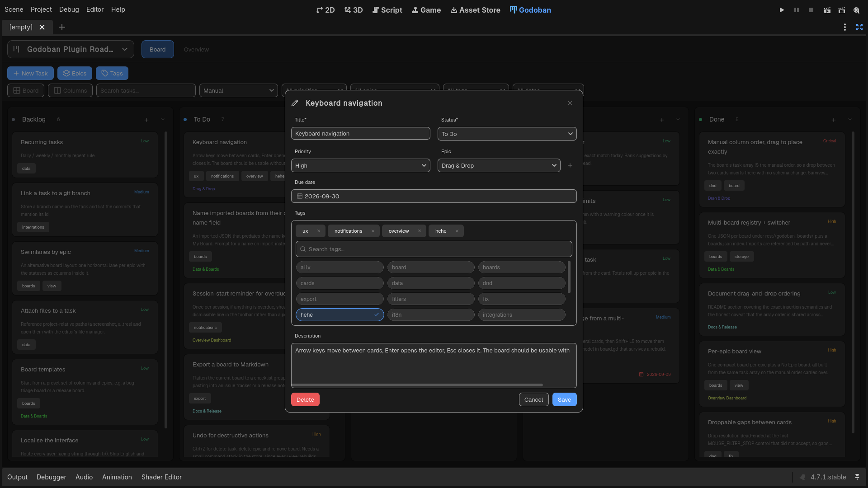Add a new scene tab

(62, 27)
